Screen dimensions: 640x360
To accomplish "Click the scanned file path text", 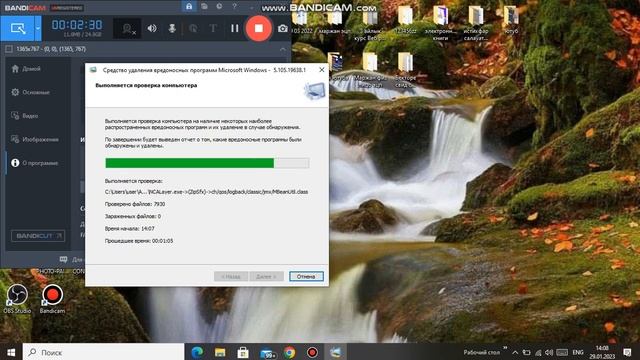I will [x=206, y=192].
